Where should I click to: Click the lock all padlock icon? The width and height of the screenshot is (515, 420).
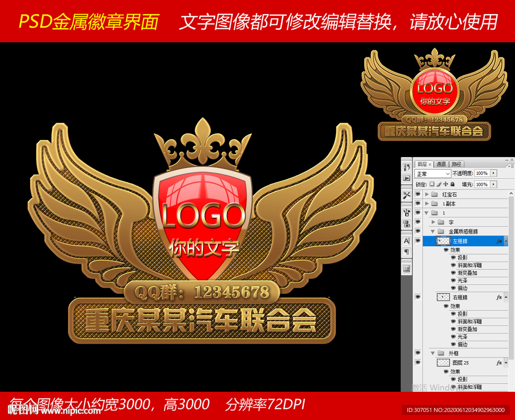(x=453, y=184)
